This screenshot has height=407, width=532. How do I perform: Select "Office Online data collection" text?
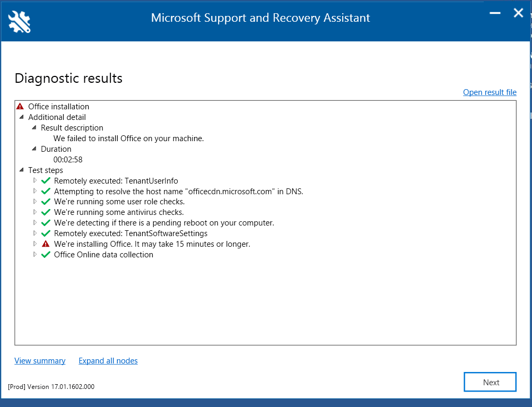coord(103,255)
